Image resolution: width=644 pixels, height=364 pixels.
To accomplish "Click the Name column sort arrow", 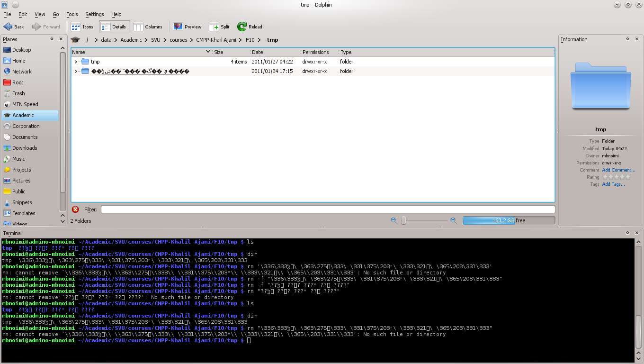I will (208, 52).
